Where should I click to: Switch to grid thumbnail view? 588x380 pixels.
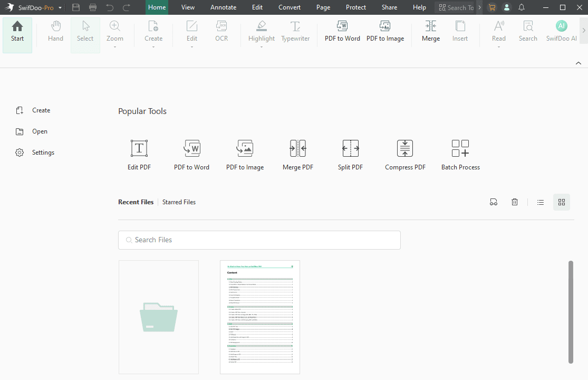coord(562,202)
